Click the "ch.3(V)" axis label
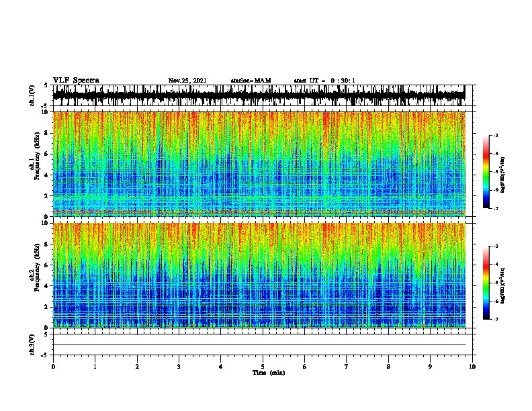Image resolution: width=532 pixels, height=411 pixels. point(32,345)
